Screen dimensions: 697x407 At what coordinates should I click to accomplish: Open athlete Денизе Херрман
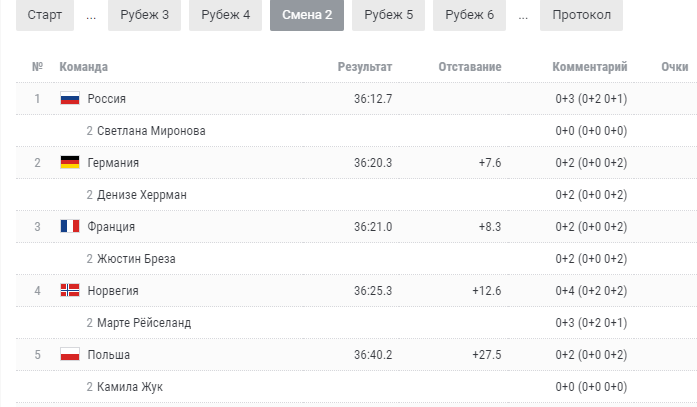[142, 195]
